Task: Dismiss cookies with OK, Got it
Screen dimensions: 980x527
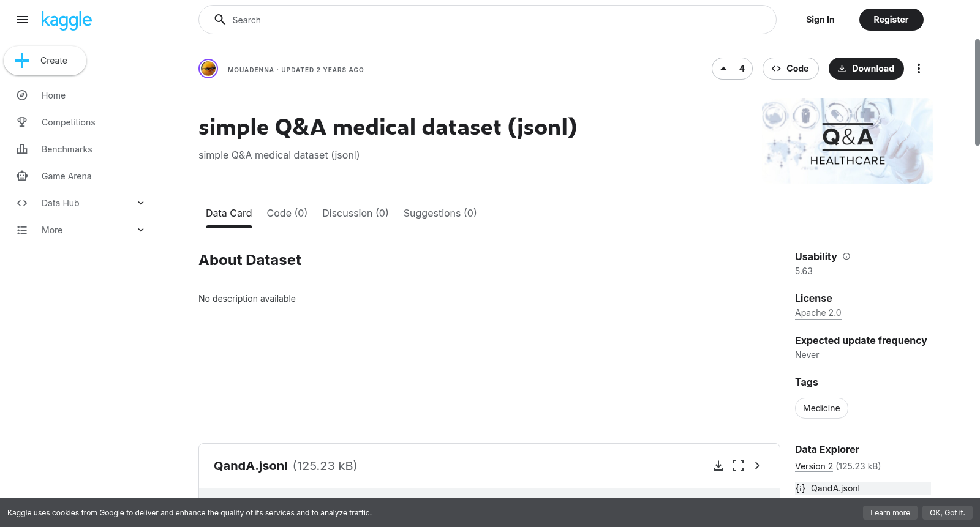Action: coord(947,513)
